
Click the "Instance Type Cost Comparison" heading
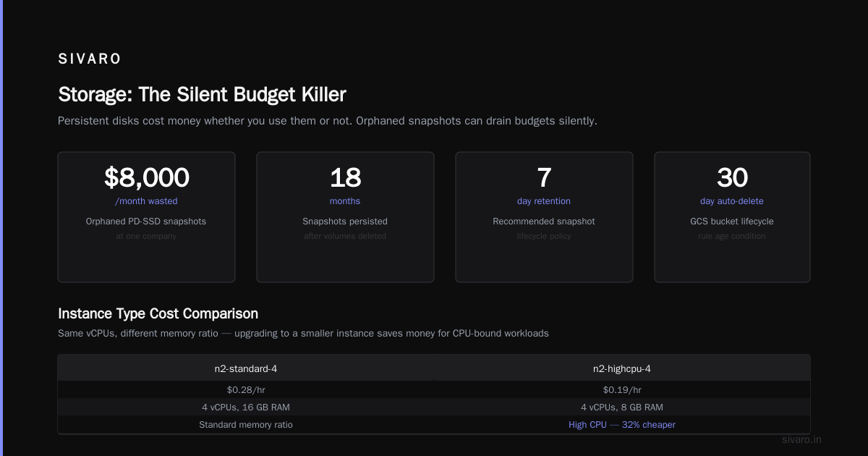point(158,314)
